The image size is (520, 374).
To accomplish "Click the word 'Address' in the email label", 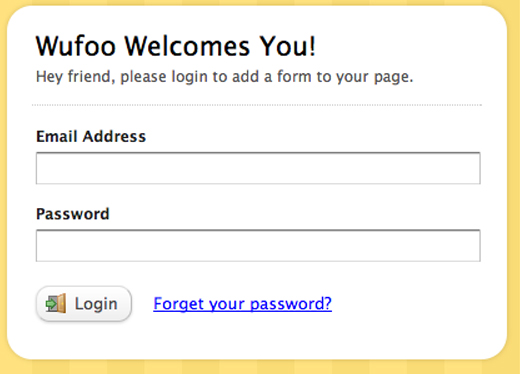I will click(114, 136).
